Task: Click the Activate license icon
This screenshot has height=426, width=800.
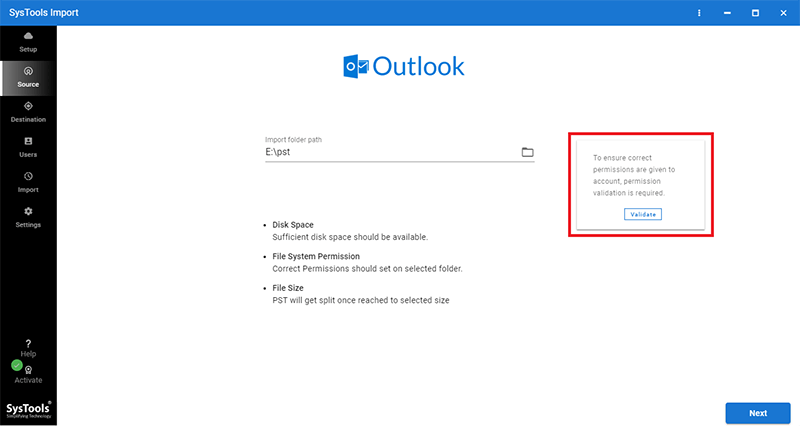Action: (x=29, y=370)
